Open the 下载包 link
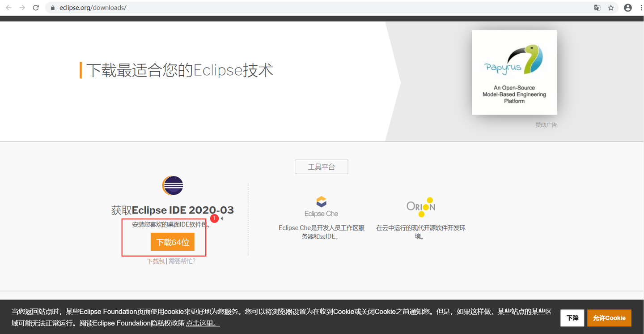Screen dimensions: 644x334 156,260
